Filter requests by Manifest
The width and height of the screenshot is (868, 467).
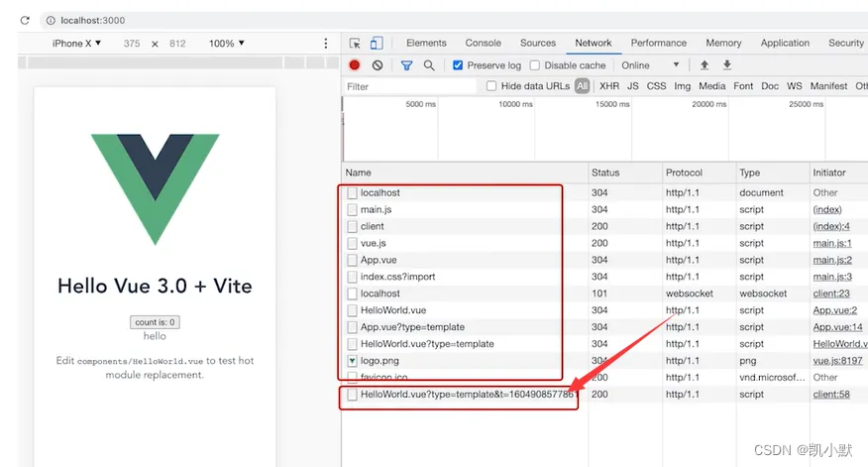click(x=828, y=86)
